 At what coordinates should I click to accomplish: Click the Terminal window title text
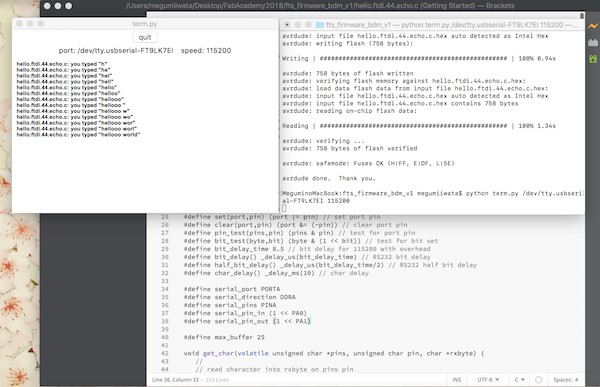[452, 25]
